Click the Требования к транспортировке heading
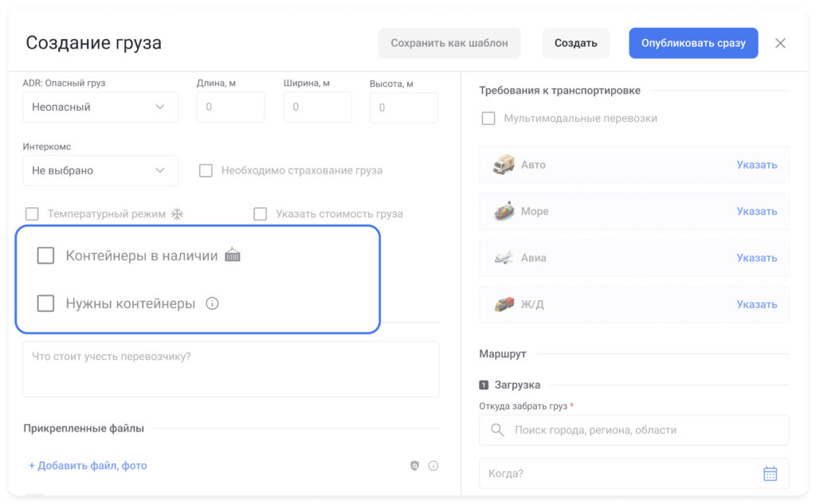The image size is (816, 504). pyautogui.click(x=560, y=91)
